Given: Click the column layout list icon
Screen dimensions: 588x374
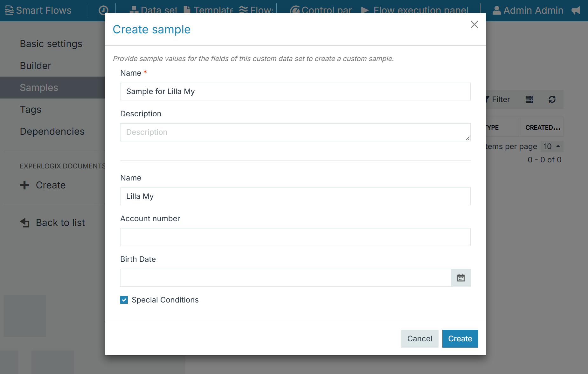Looking at the screenshot, I should (529, 99).
